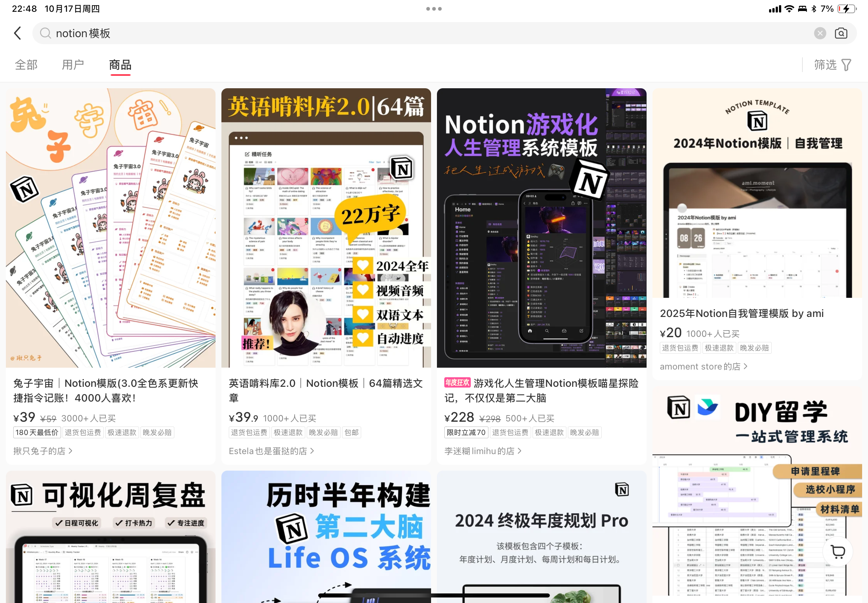868x603 pixels.
Task: Tap the 限时立减70 discount tag
Action: pyautogui.click(x=466, y=432)
